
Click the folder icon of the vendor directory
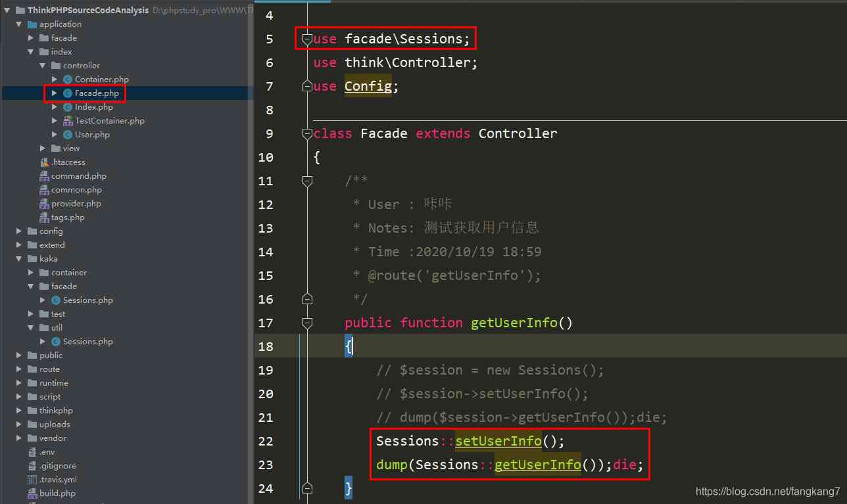[x=32, y=438]
